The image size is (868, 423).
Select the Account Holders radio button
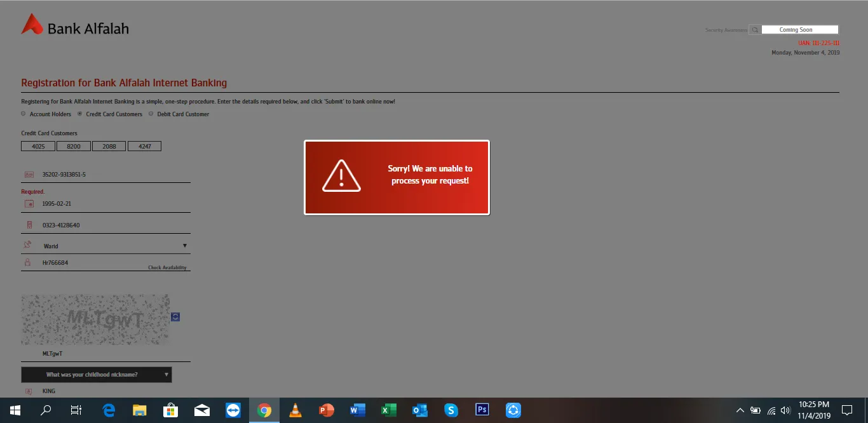(x=24, y=114)
